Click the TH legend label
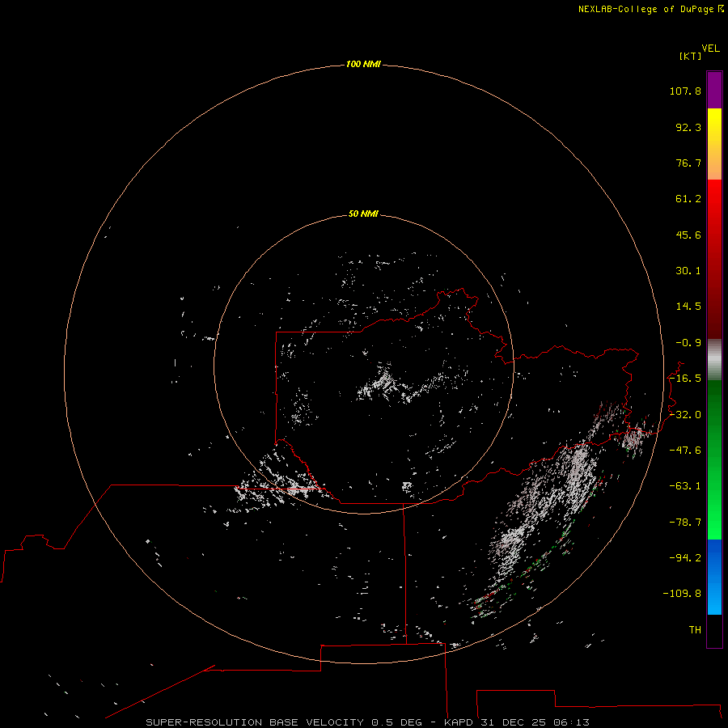The width and height of the screenshot is (728, 728). pyautogui.click(x=695, y=630)
